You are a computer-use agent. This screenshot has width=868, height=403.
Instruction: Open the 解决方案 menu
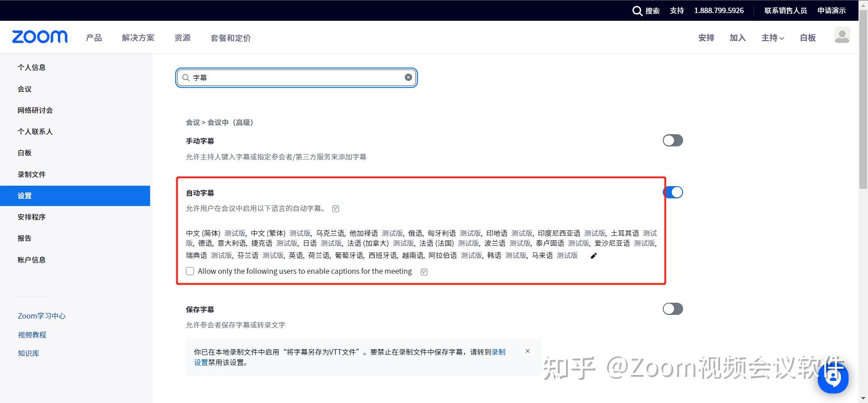pos(138,38)
